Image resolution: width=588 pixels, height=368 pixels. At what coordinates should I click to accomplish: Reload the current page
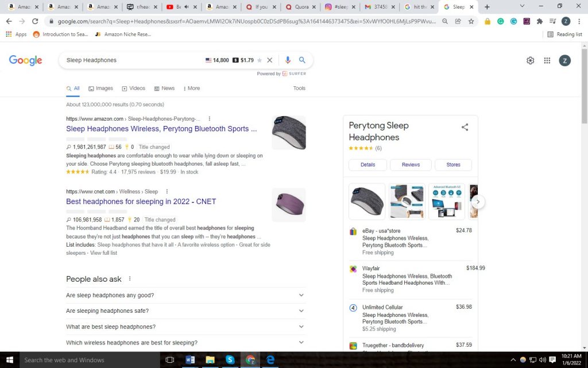35,21
